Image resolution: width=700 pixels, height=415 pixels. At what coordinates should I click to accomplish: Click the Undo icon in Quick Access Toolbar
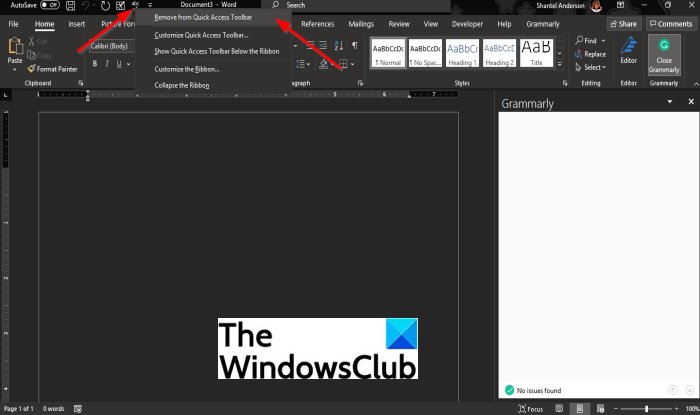coord(85,5)
